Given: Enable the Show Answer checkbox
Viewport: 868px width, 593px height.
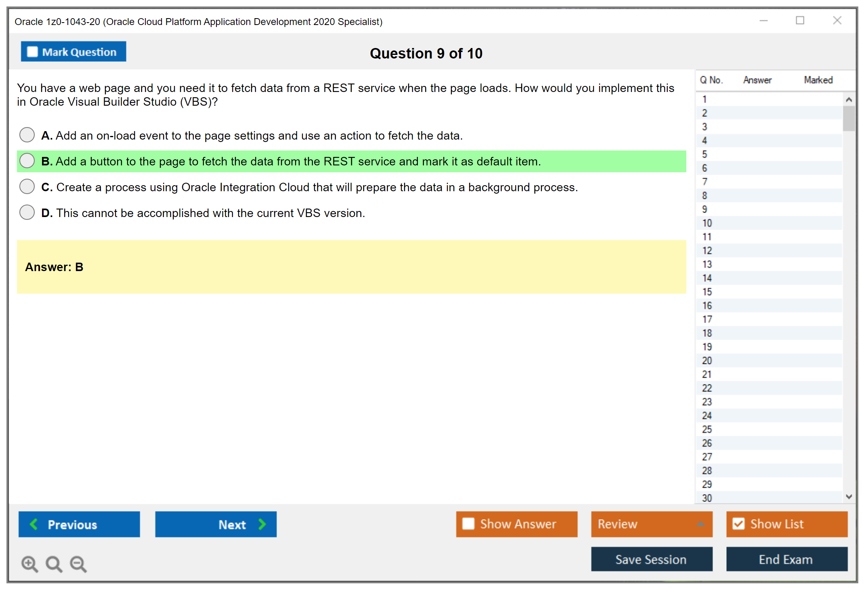Looking at the screenshot, I should pos(468,524).
